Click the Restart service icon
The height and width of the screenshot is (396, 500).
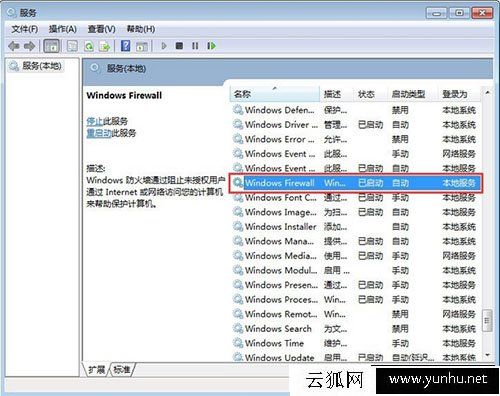pos(211,46)
